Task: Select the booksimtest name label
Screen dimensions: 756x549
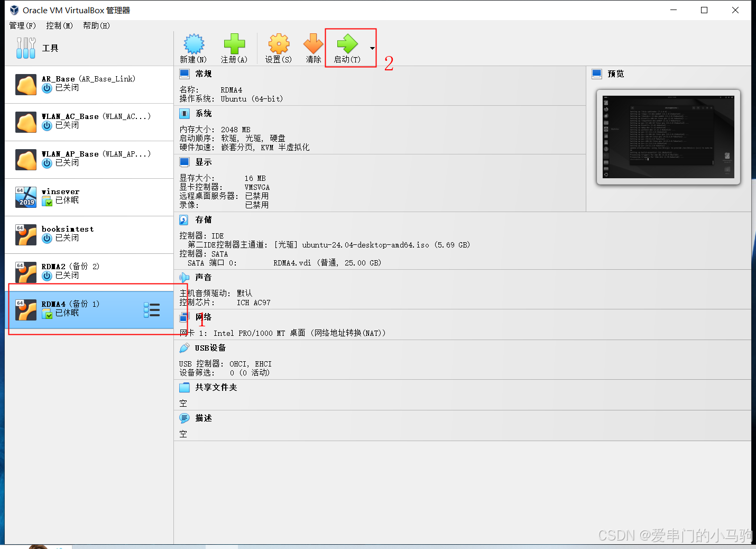Action: coord(68,229)
